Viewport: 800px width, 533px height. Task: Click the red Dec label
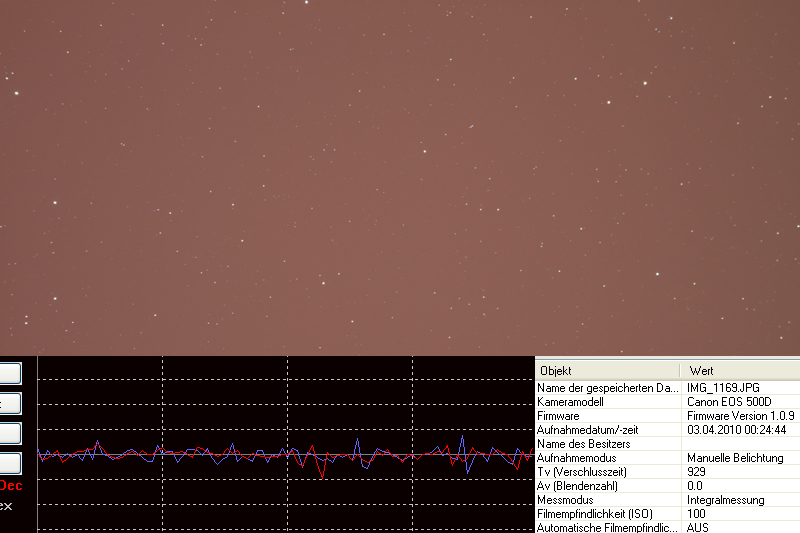point(10,486)
